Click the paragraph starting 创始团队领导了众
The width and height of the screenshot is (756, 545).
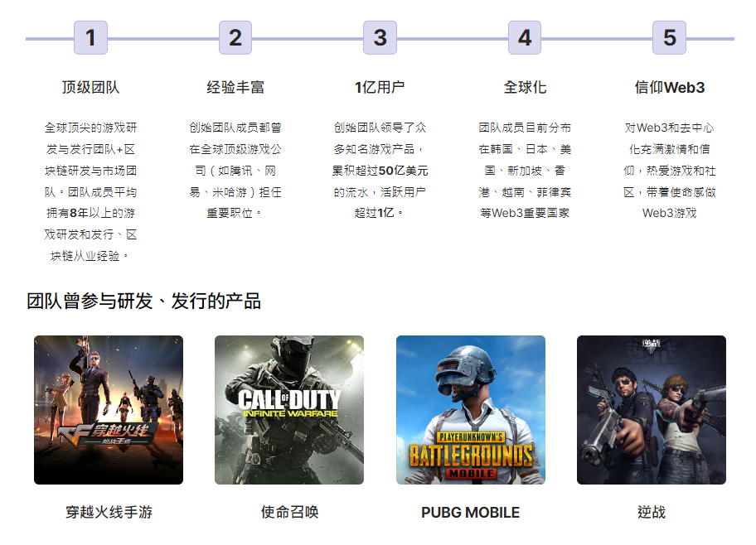pos(380,170)
